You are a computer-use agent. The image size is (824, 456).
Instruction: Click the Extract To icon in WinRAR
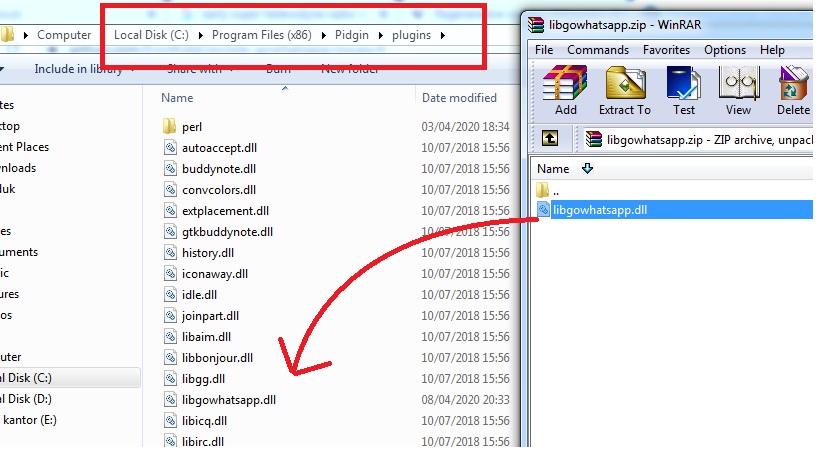tap(625, 89)
